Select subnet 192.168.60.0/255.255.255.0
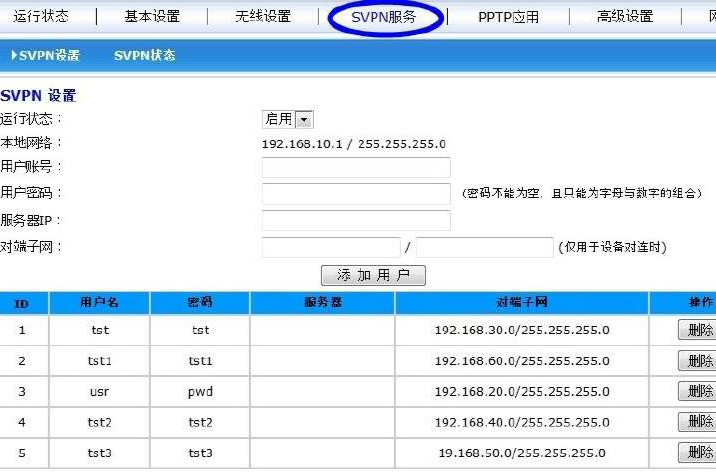The image size is (716, 473). click(x=522, y=361)
